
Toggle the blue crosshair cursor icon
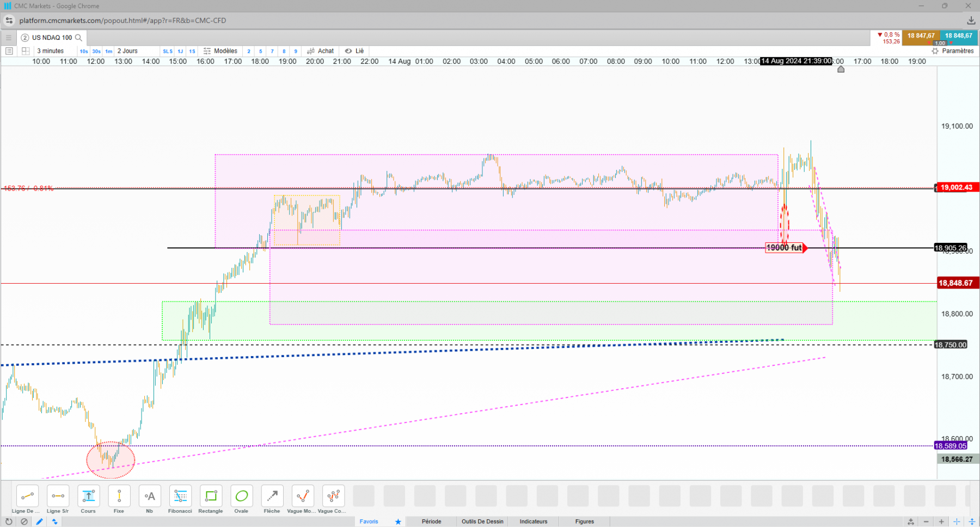(x=957, y=522)
